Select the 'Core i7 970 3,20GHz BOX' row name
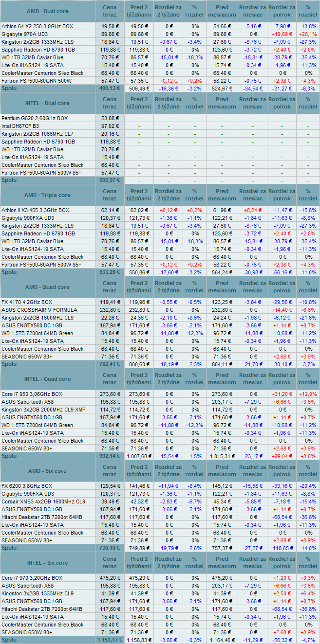The width and height of the screenshot is (320, 644). (x=32, y=578)
